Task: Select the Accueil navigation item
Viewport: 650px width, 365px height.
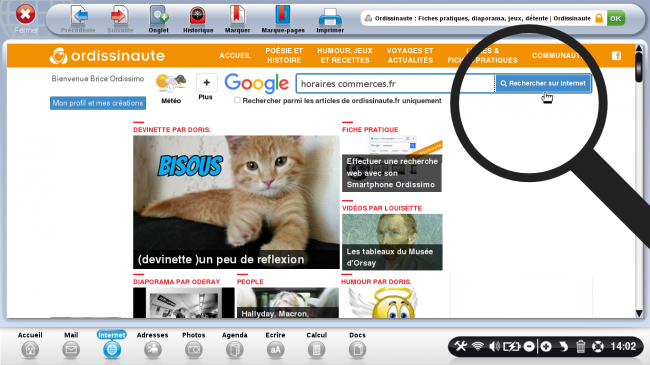Action: [235, 56]
